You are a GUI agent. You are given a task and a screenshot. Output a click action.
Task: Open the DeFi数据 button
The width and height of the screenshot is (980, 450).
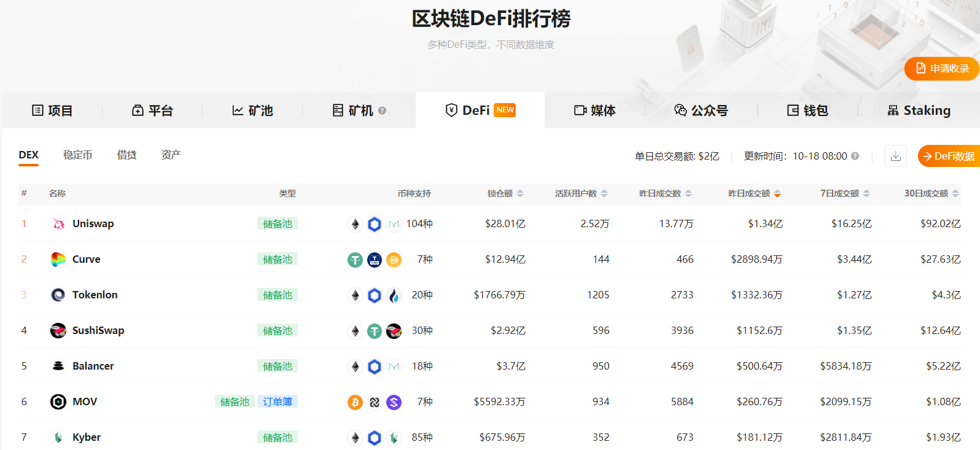point(948,156)
